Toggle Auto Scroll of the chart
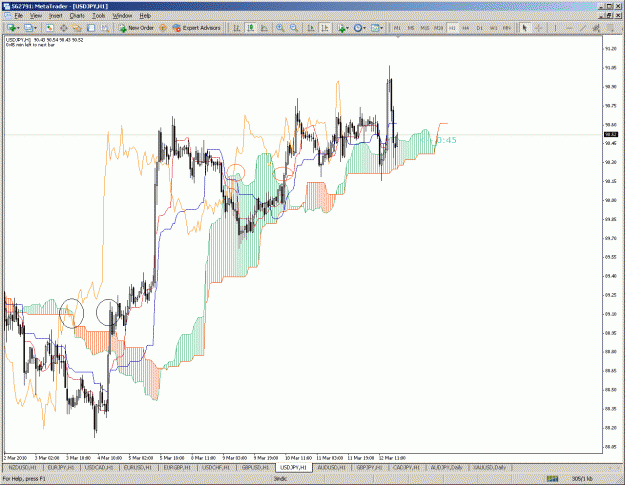Screen dimensions: 625x485 311,28
